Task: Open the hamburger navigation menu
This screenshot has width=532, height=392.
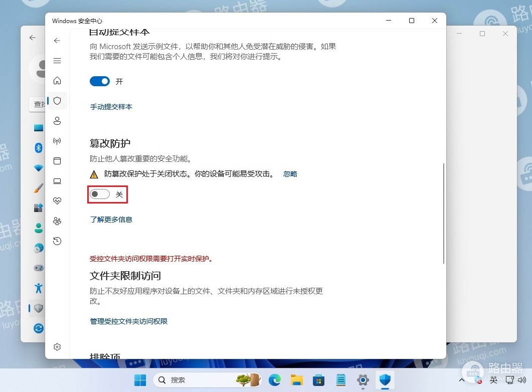Action: point(57,61)
